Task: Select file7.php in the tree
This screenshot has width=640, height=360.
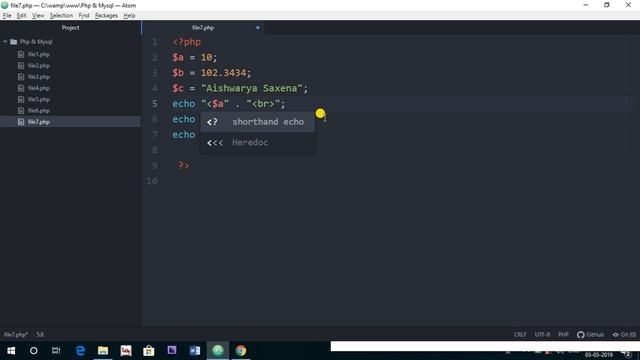Action: tap(39, 122)
